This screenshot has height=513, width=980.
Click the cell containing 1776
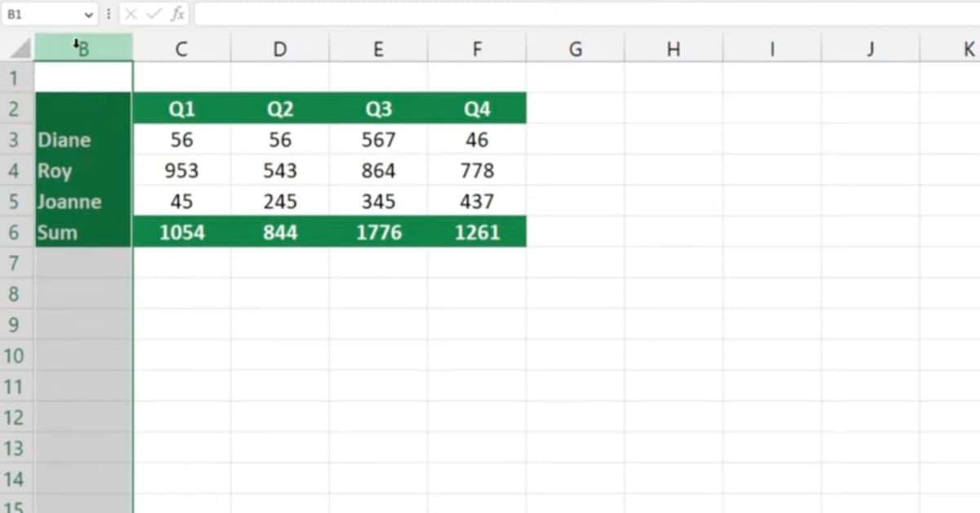(377, 232)
